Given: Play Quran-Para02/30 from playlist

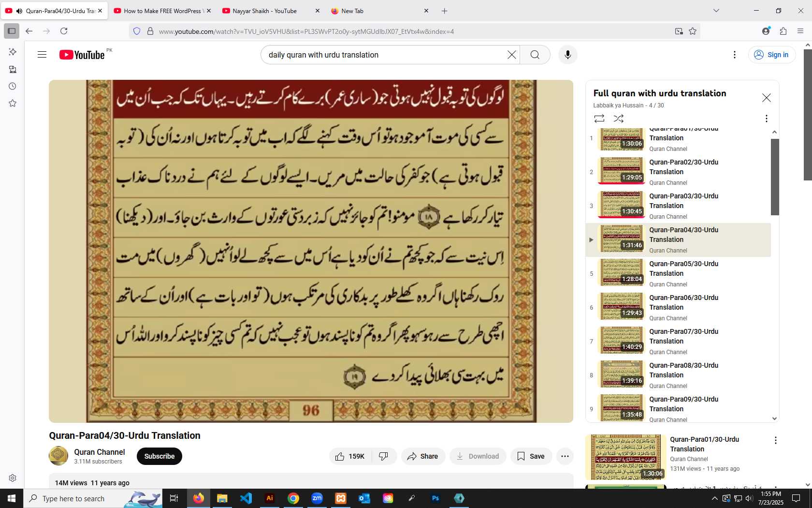Looking at the screenshot, I should pos(678,172).
